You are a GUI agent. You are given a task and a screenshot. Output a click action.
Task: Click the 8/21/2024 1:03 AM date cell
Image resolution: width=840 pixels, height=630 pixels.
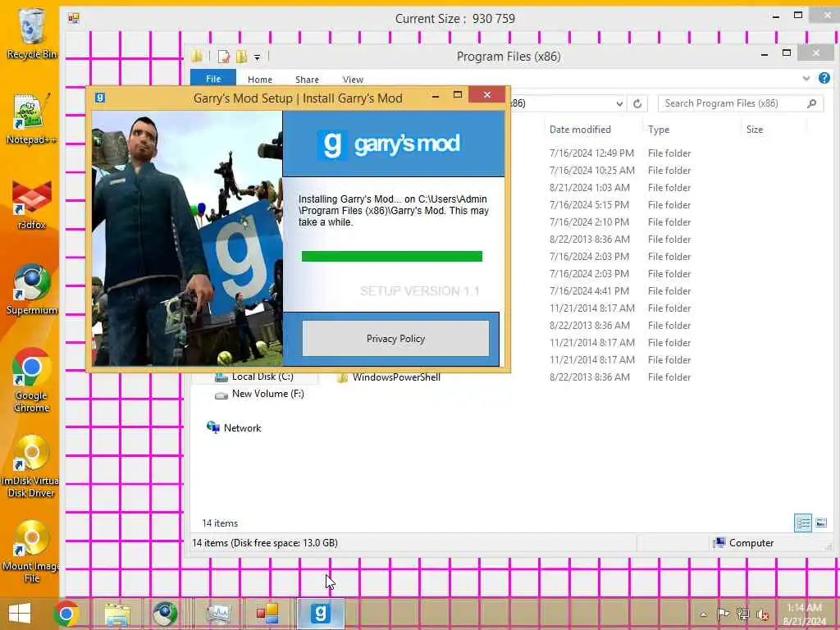pyautogui.click(x=590, y=188)
